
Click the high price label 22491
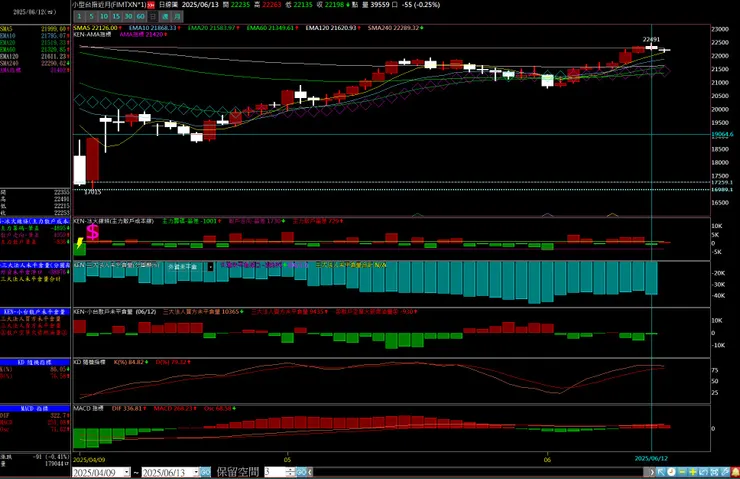coord(651,40)
